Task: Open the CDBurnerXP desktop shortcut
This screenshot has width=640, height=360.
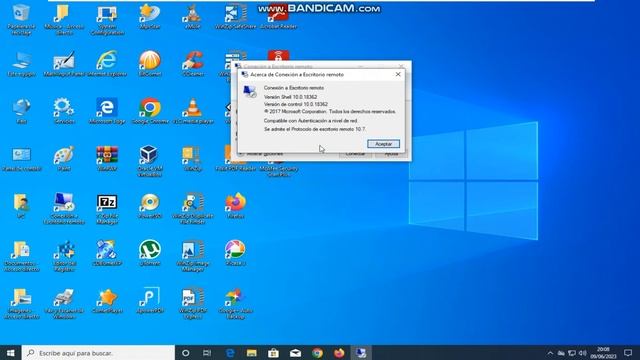Action: point(107,253)
